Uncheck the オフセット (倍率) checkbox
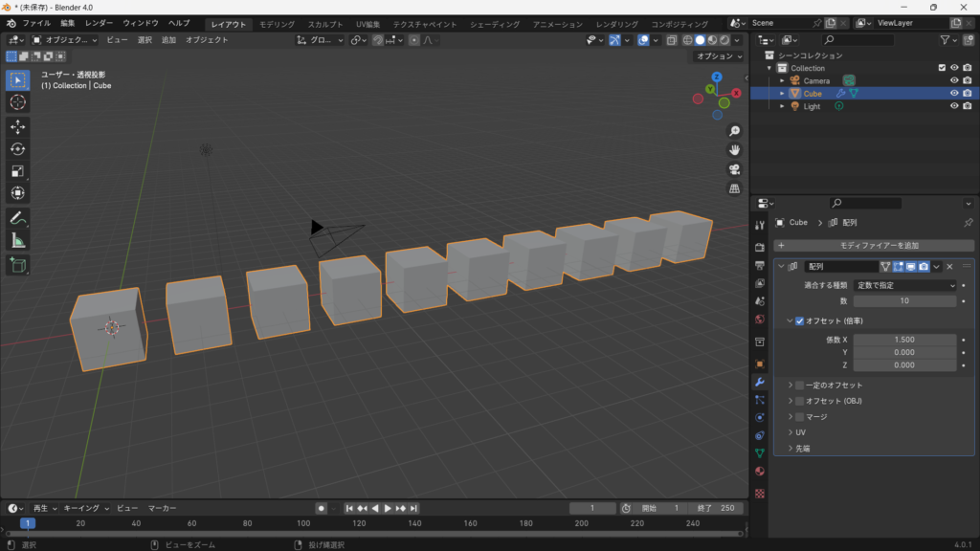The width and height of the screenshot is (980, 551). point(799,321)
